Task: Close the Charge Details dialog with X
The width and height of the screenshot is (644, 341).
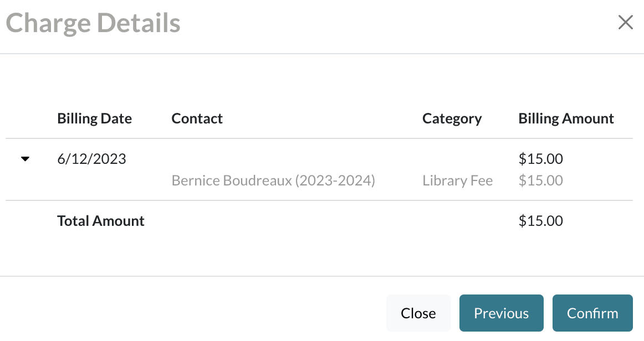Action: pos(625,23)
